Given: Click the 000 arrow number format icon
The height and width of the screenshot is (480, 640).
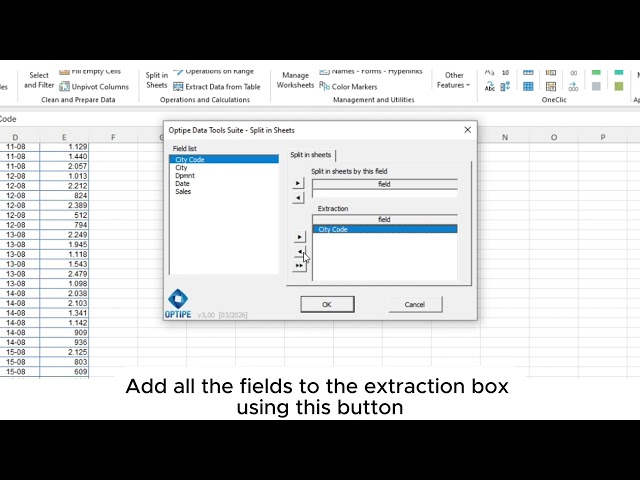Looking at the screenshot, I should (x=573, y=87).
